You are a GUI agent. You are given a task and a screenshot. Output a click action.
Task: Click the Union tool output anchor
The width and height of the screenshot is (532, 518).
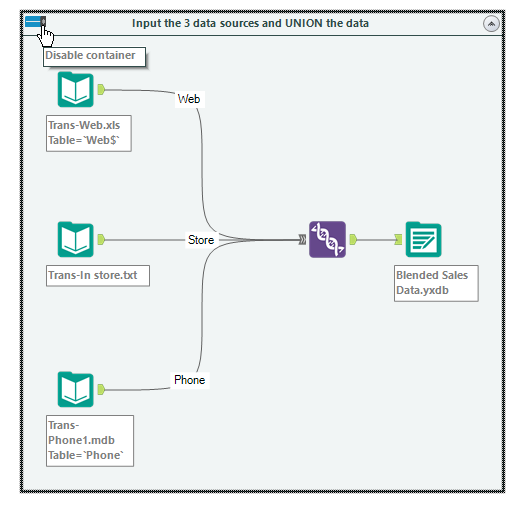pos(353,239)
